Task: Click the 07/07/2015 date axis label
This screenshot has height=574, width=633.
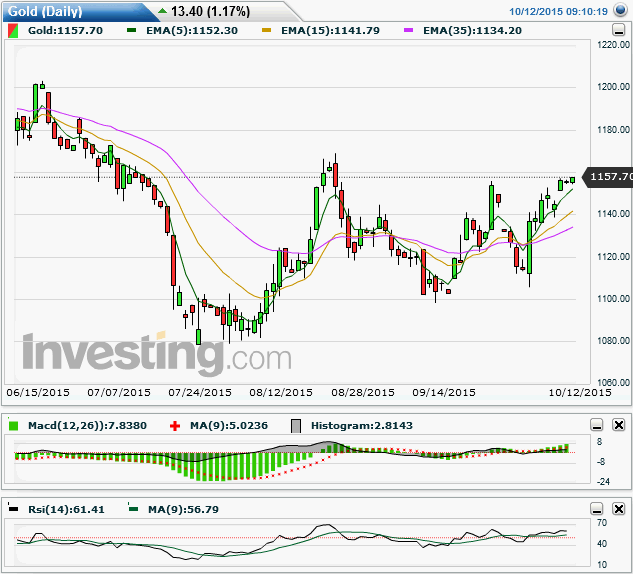Action: pos(119,392)
